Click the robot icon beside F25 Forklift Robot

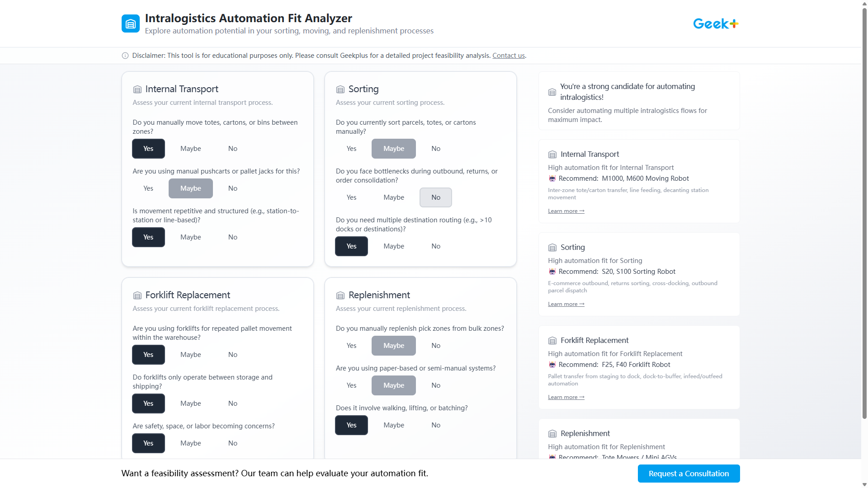pos(552,365)
